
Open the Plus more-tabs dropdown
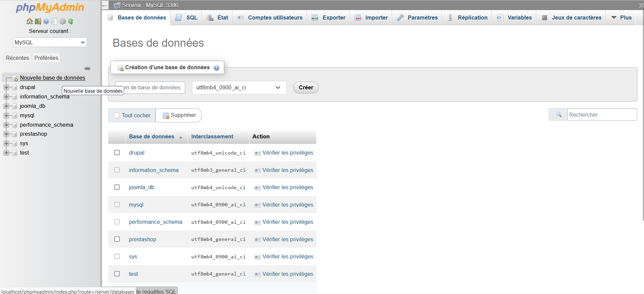click(x=621, y=17)
